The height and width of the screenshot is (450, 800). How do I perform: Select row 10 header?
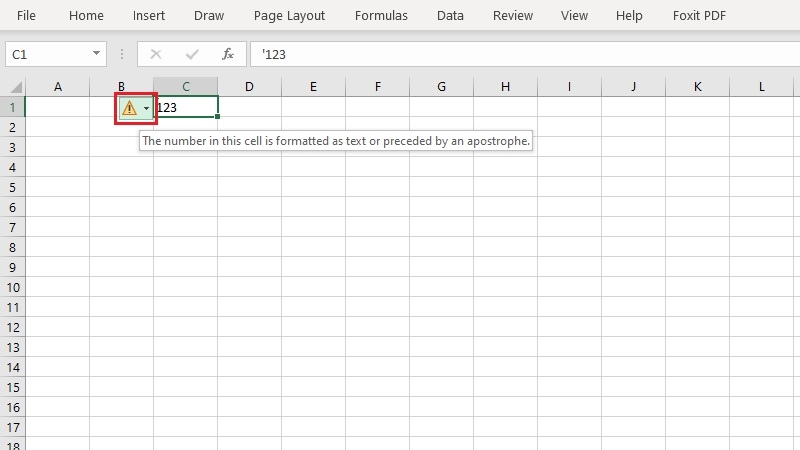coord(12,287)
